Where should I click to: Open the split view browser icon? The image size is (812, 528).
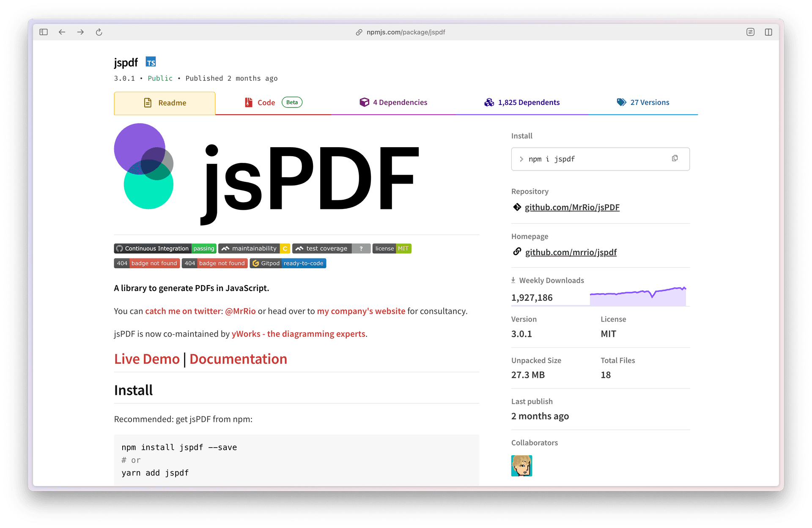[768, 32]
